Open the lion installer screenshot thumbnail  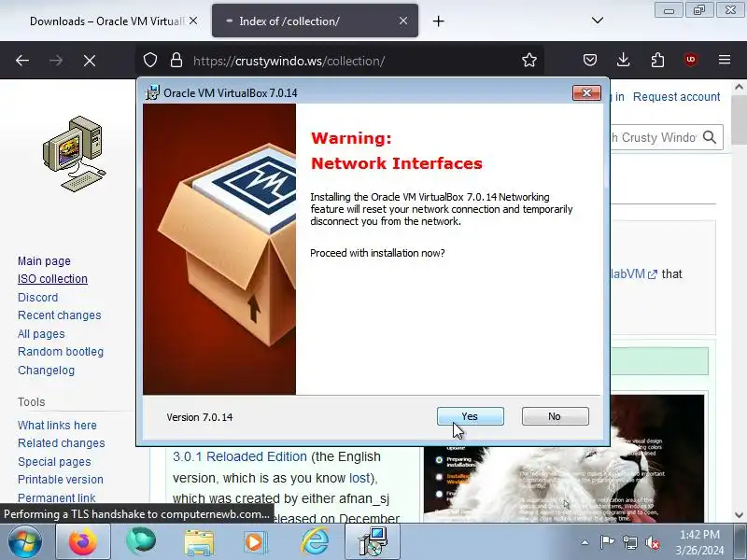tap(564, 483)
